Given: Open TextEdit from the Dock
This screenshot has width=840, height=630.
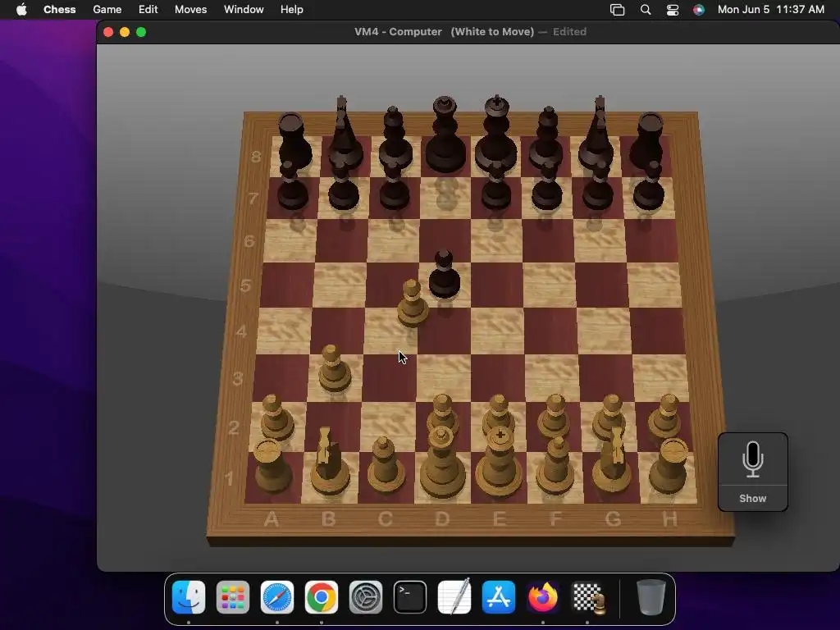Looking at the screenshot, I should point(454,597).
